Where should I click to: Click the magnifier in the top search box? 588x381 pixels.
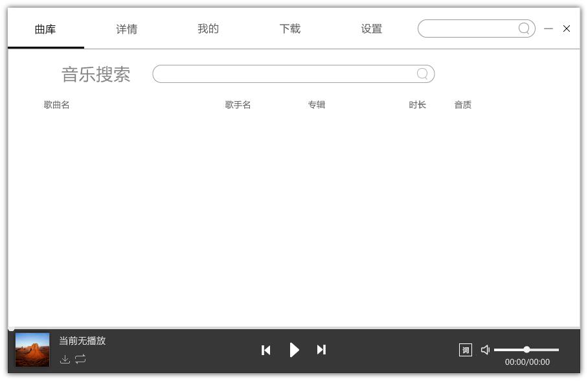(x=524, y=29)
